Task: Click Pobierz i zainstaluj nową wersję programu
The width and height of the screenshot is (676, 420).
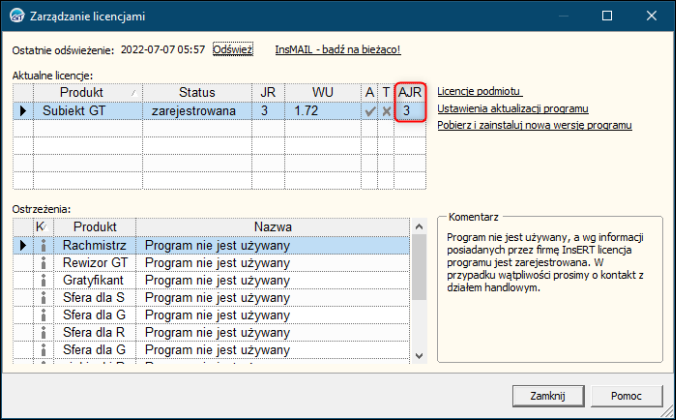Action: (535, 125)
